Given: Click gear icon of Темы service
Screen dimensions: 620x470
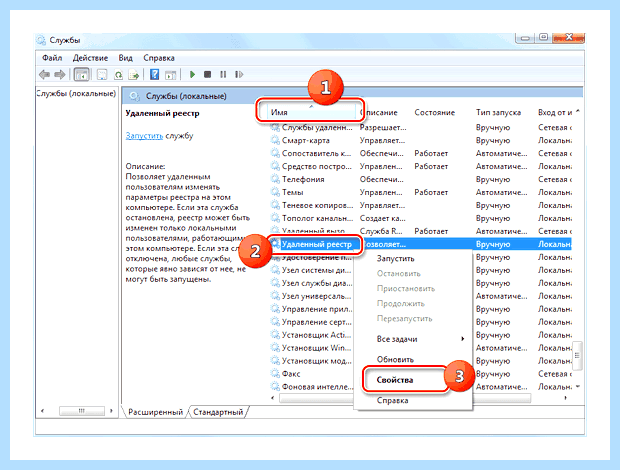Looking at the screenshot, I should point(275,192).
